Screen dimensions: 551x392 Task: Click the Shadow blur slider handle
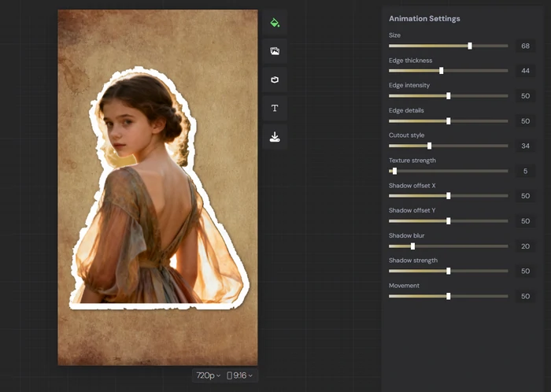tap(413, 246)
